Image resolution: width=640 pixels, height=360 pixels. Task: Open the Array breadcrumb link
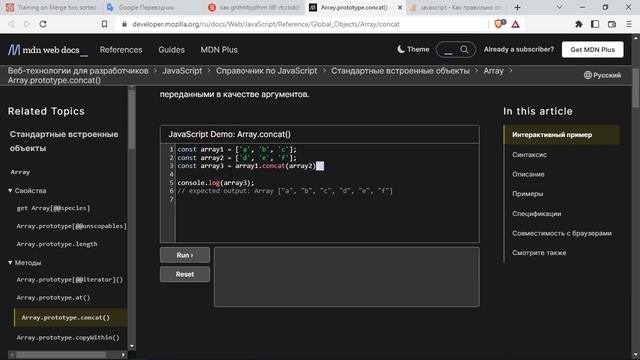(493, 71)
